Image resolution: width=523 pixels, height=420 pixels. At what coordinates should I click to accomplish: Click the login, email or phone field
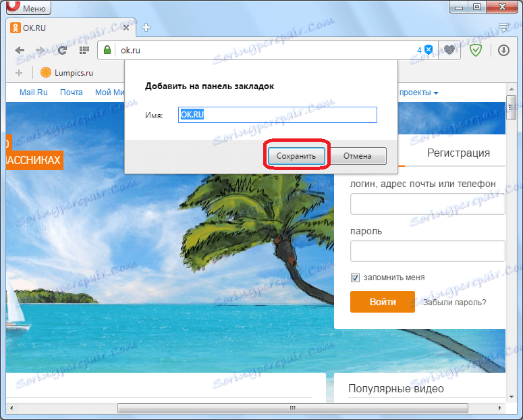point(428,204)
